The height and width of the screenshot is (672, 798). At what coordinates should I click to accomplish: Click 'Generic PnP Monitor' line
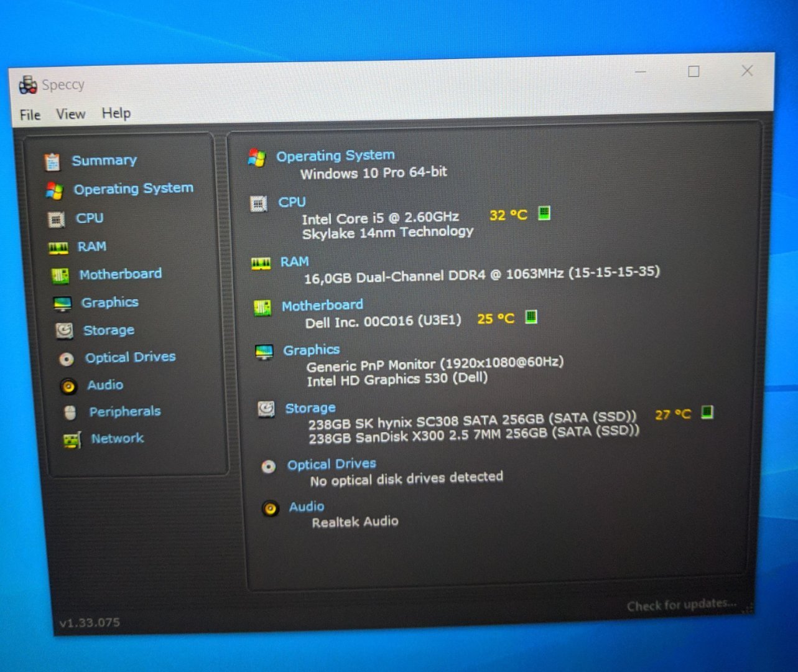[435, 364]
